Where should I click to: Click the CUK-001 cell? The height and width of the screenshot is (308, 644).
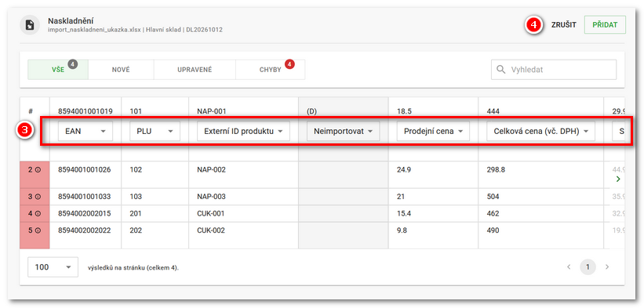coord(211,214)
